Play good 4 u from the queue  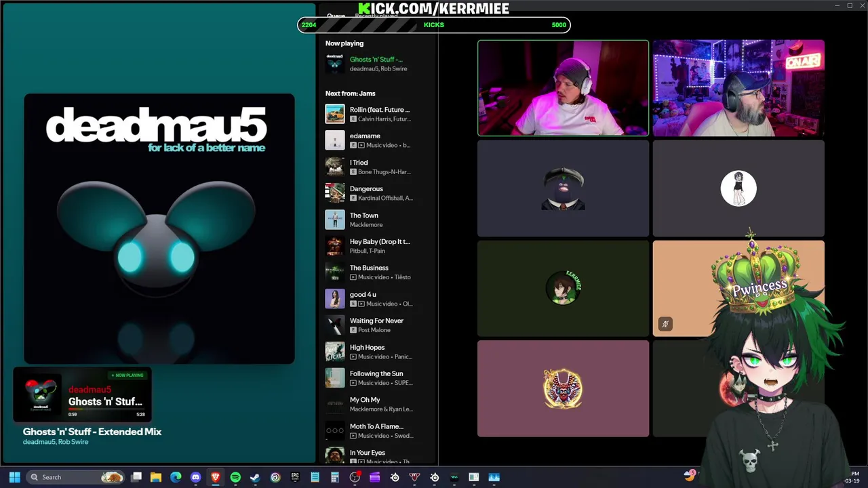pyautogui.click(x=377, y=299)
